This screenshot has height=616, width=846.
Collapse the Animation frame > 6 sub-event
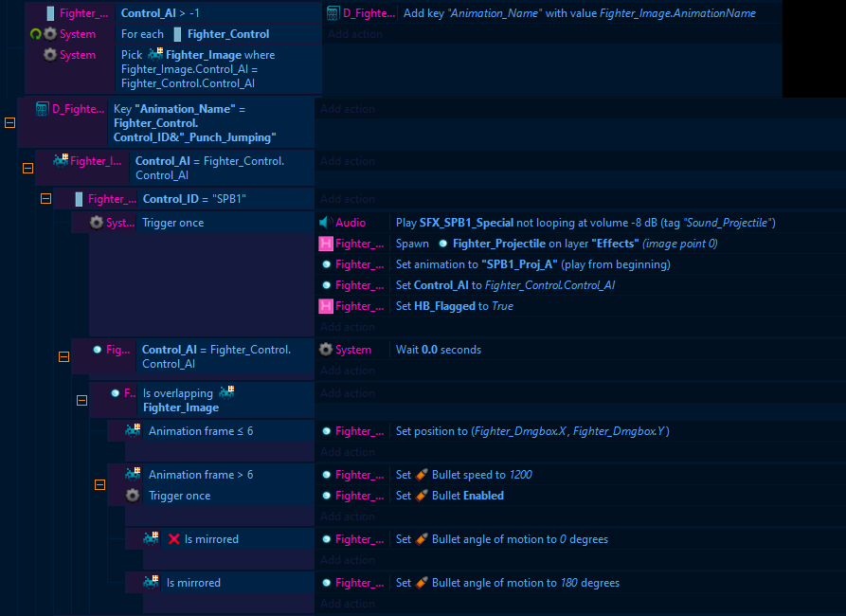click(99, 485)
